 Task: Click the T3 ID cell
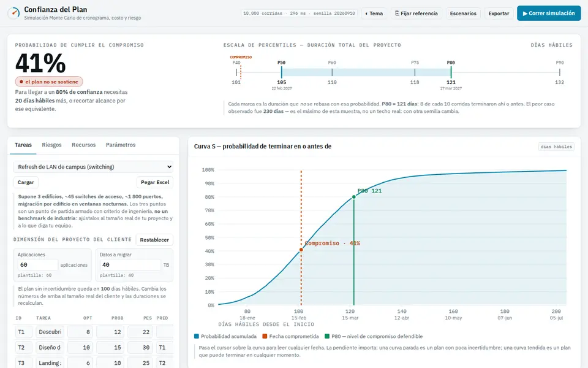pos(24,362)
